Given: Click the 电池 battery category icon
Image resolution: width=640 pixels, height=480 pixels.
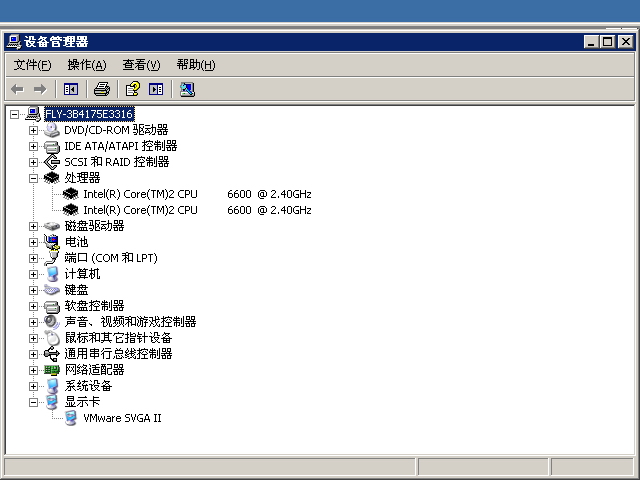Looking at the screenshot, I should point(51,242).
